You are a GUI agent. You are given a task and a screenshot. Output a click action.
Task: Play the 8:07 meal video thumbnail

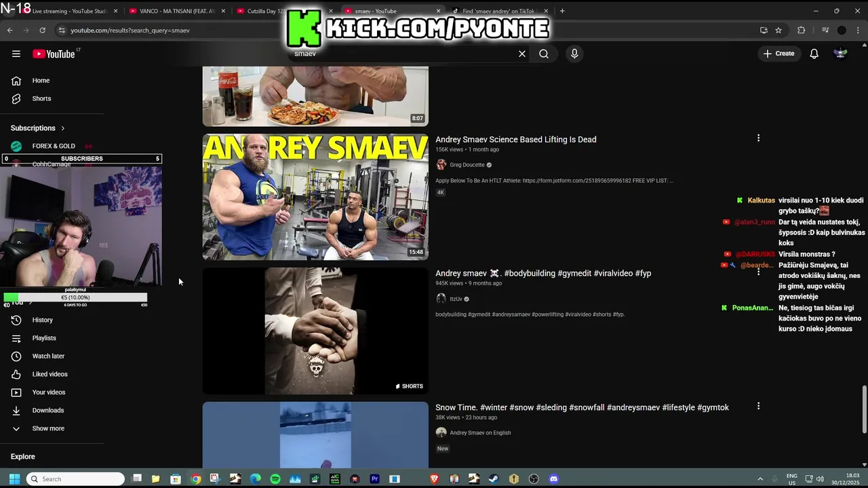pyautogui.click(x=315, y=96)
